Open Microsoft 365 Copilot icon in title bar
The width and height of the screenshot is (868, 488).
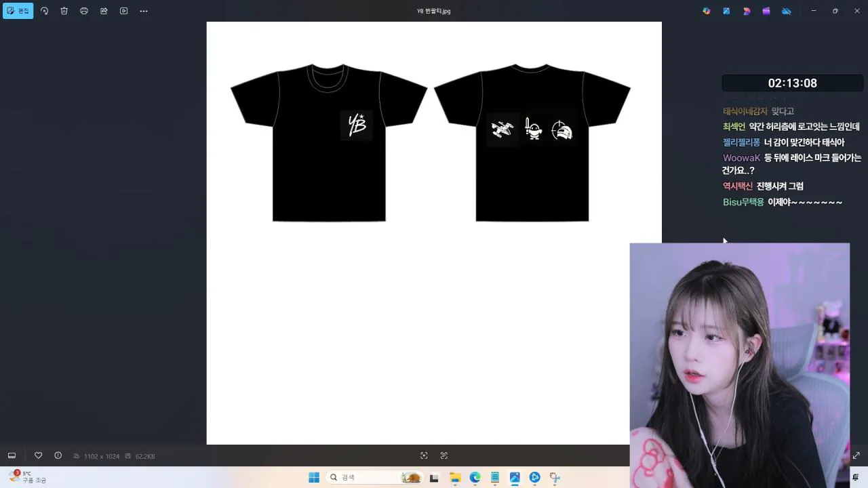click(707, 11)
